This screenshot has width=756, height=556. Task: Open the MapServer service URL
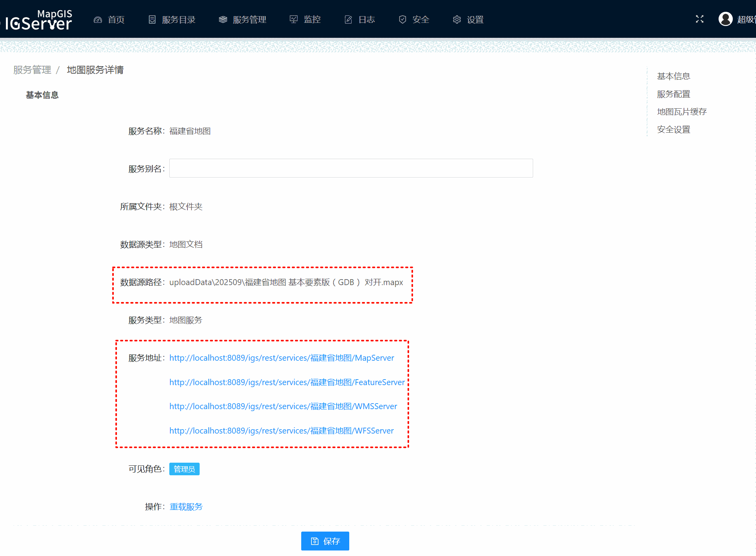coord(282,358)
